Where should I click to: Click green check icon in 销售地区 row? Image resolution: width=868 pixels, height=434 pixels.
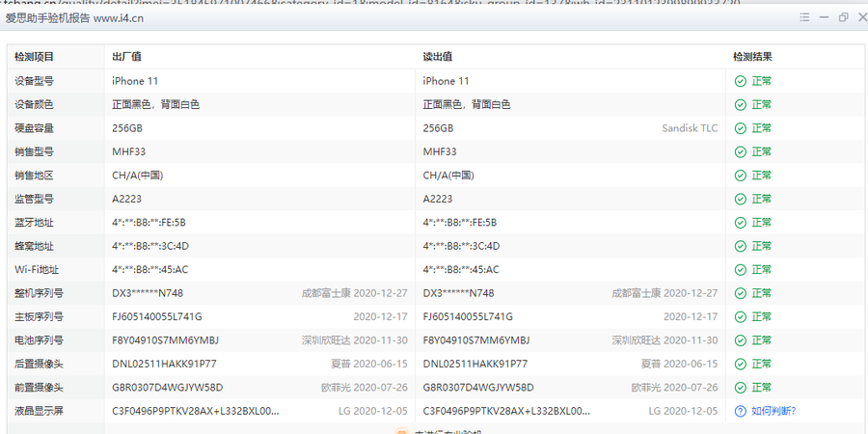click(x=740, y=176)
